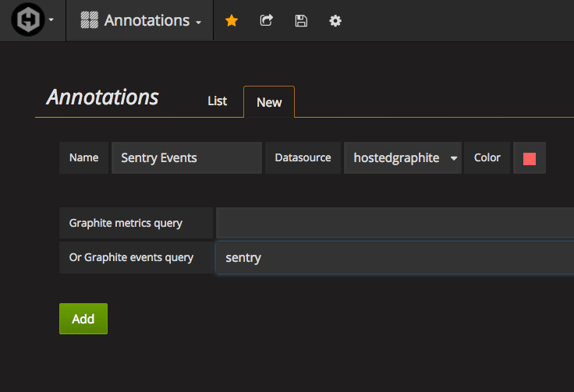The width and height of the screenshot is (574, 392).
Task: Open the share dashboard icon
Action: [x=267, y=21]
